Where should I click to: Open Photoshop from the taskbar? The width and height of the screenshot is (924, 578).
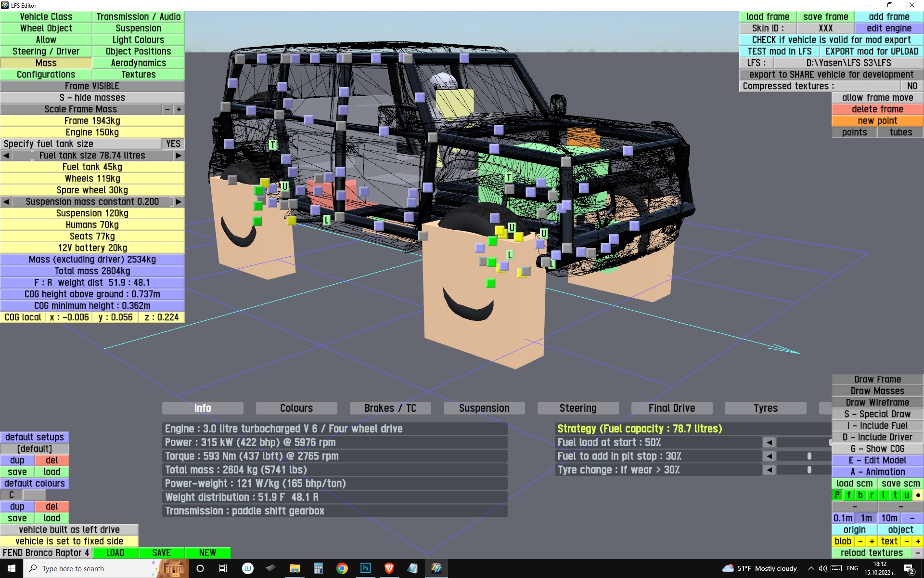(365, 568)
